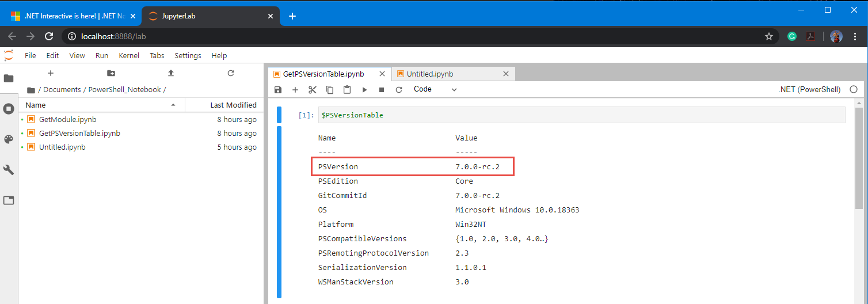Image resolution: width=868 pixels, height=304 pixels.
Task: Open the Grammarly extension icon
Action: [792, 36]
